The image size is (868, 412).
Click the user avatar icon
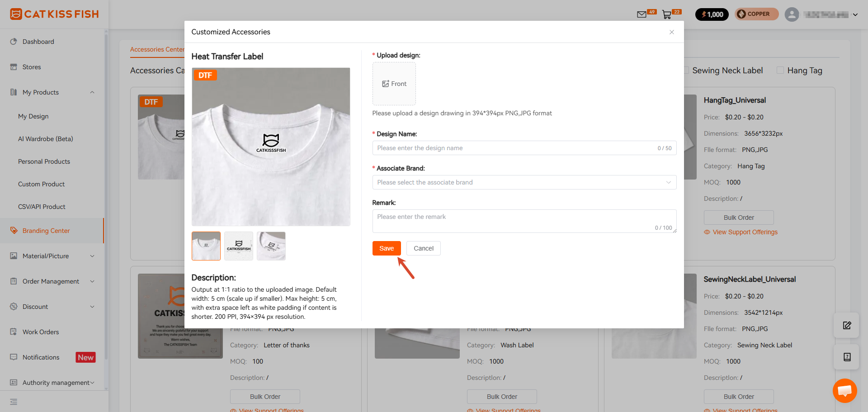tap(792, 14)
